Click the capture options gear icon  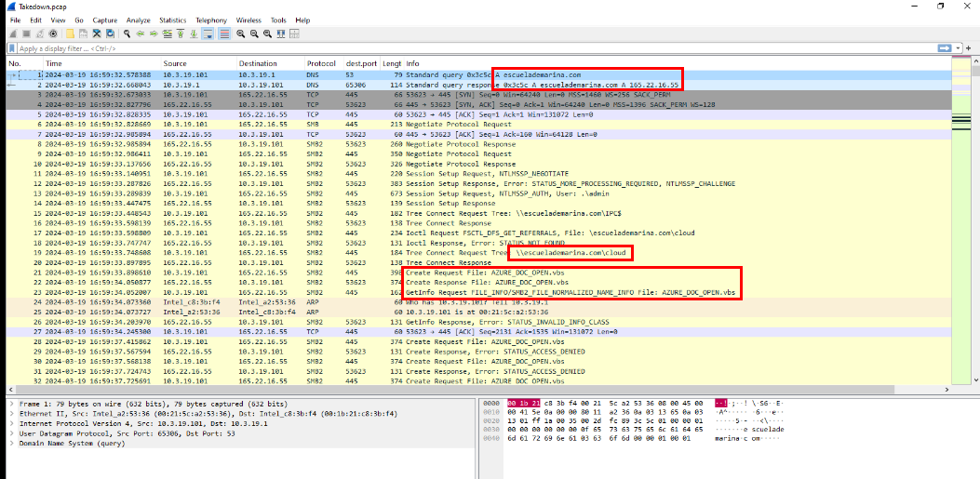click(52, 33)
